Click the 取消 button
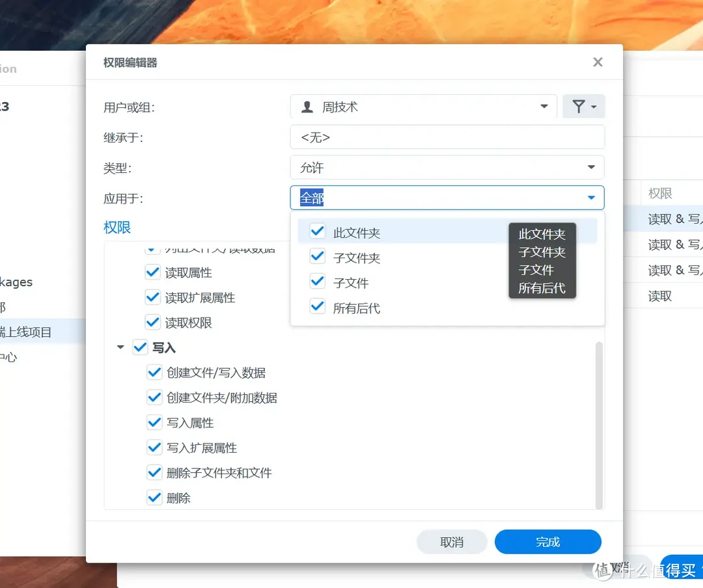The height and width of the screenshot is (588, 703). [452, 541]
